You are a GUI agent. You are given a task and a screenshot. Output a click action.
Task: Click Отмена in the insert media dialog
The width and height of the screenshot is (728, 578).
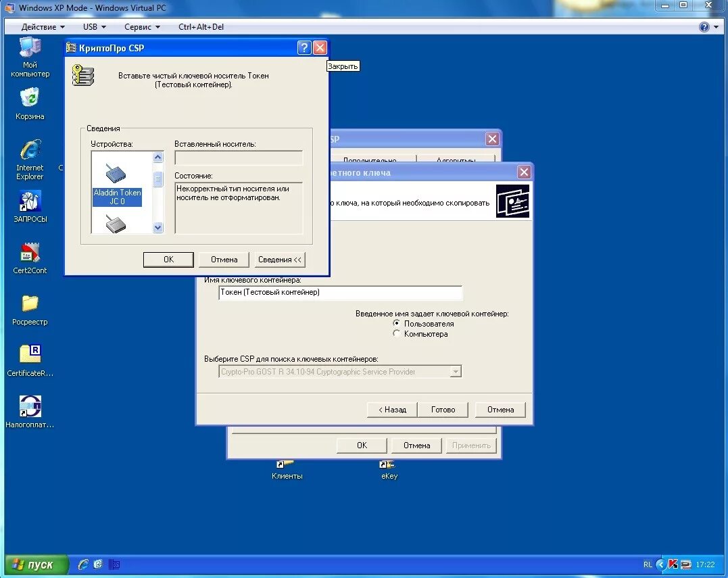click(x=224, y=260)
